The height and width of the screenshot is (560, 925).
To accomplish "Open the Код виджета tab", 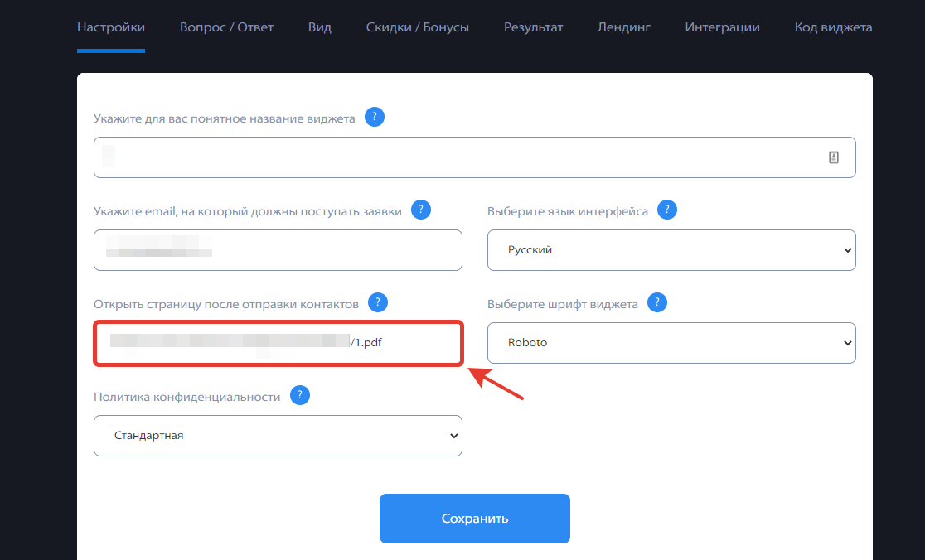I will [834, 27].
